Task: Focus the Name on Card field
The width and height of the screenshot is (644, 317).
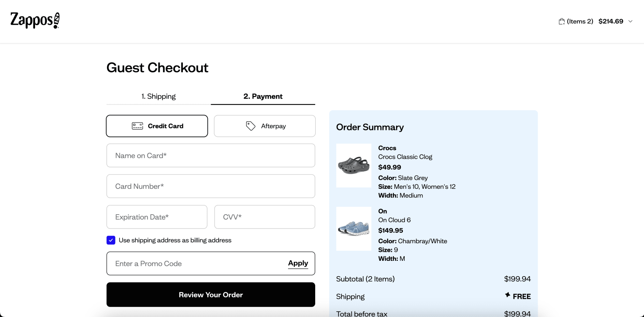Action: tap(211, 155)
